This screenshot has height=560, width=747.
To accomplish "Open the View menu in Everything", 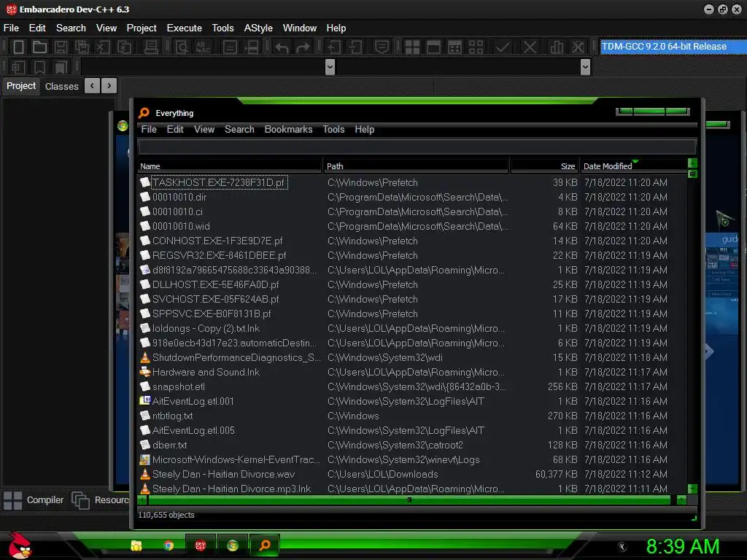I will click(204, 130).
